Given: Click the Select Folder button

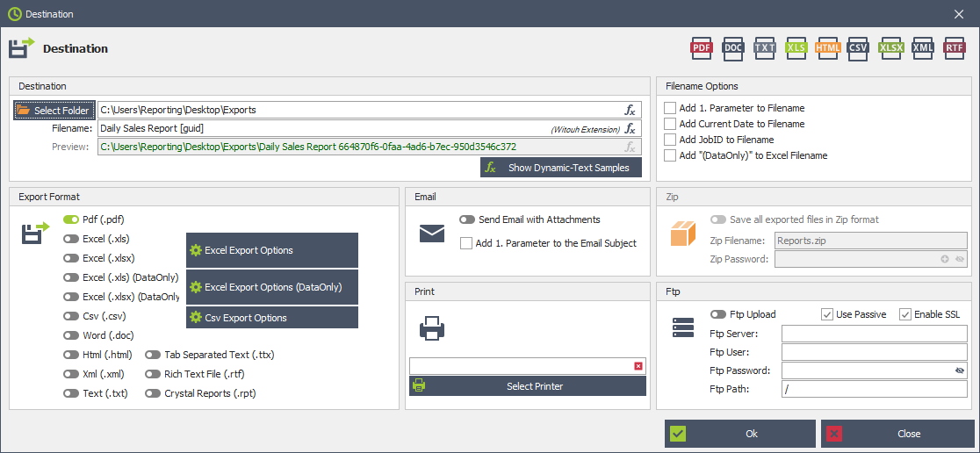Looking at the screenshot, I should coord(54,110).
